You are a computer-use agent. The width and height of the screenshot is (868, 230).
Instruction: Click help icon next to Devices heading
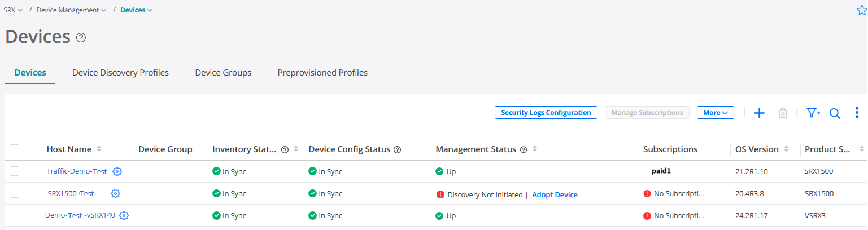[81, 38]
